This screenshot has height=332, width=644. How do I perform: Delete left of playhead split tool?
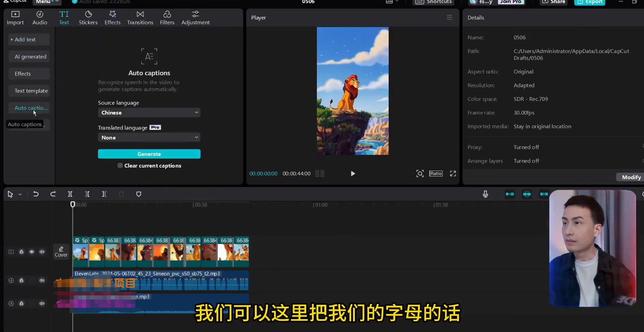87,194
